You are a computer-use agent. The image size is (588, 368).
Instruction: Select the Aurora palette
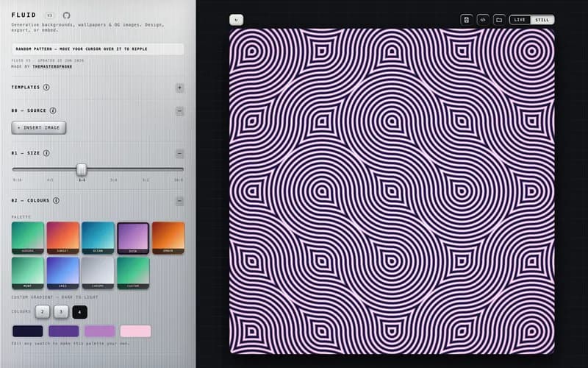click(28, 238)
